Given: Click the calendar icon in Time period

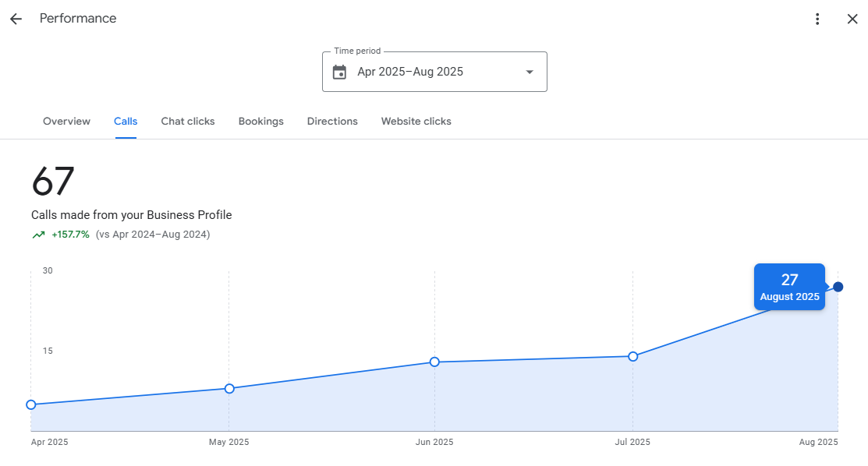Looking at the screenshot, I should click(339, 72).
